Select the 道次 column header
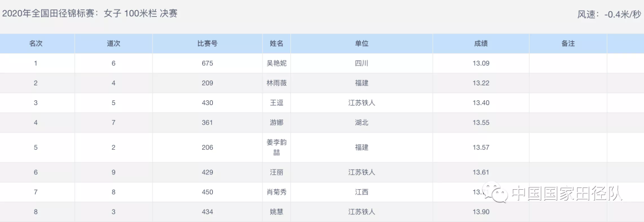The image size is (644, 222). (x=113, y=44)
